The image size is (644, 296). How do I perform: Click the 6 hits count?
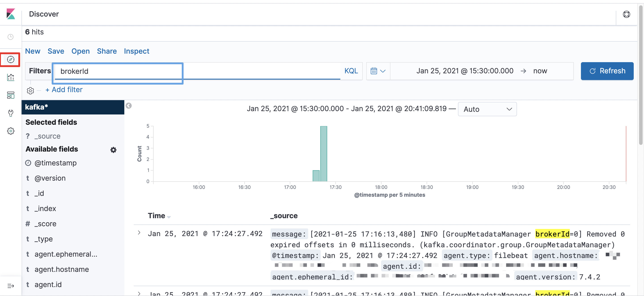(x=34, y=32)
